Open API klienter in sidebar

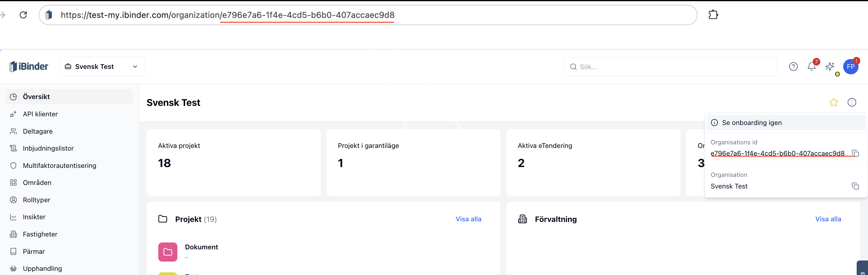pos(69,114)
